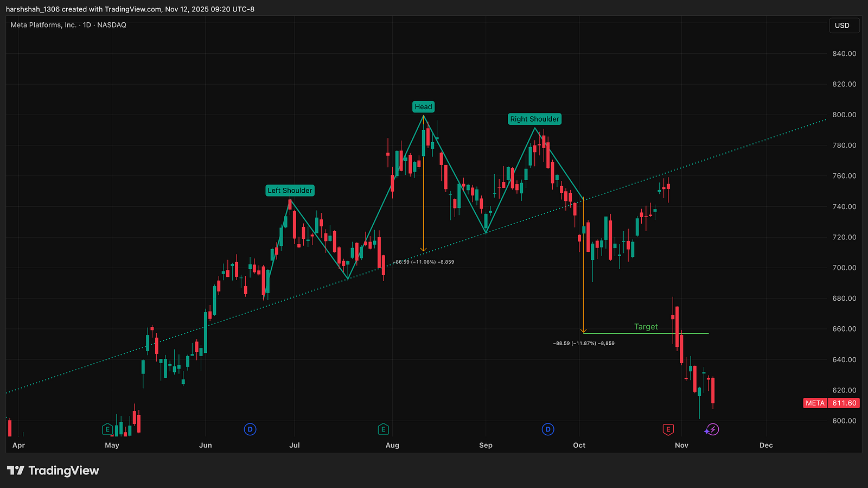This screenshot has width=868, height=488.
Task: Click the dividend D icon in September
Action: [x=548, y=429]
